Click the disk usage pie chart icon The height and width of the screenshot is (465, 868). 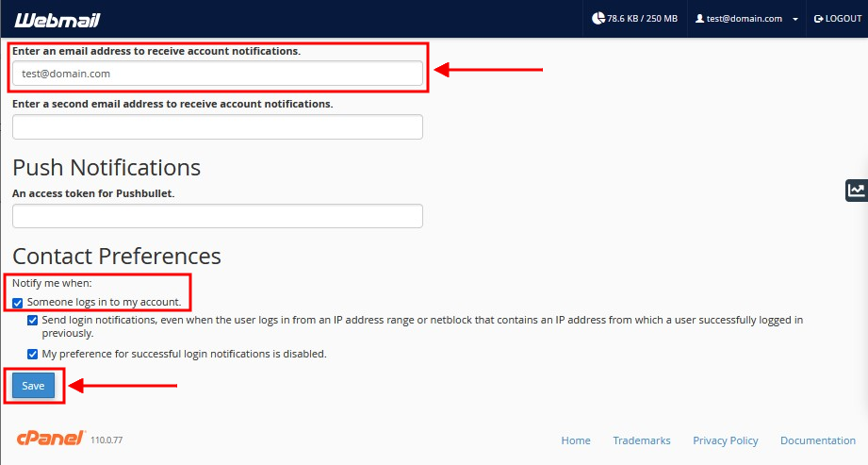pyautogui.click(x=598, y=19)
